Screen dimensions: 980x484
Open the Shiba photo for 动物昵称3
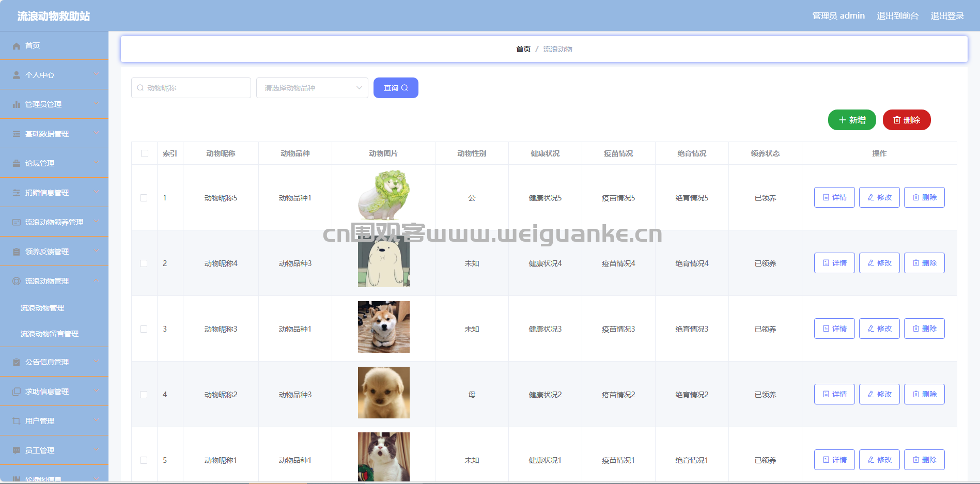pos(384,327)
